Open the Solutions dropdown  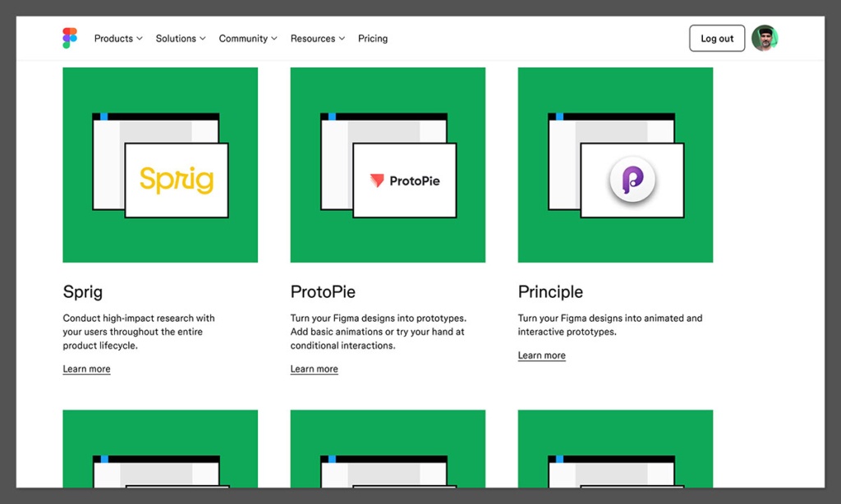point(180,38)
